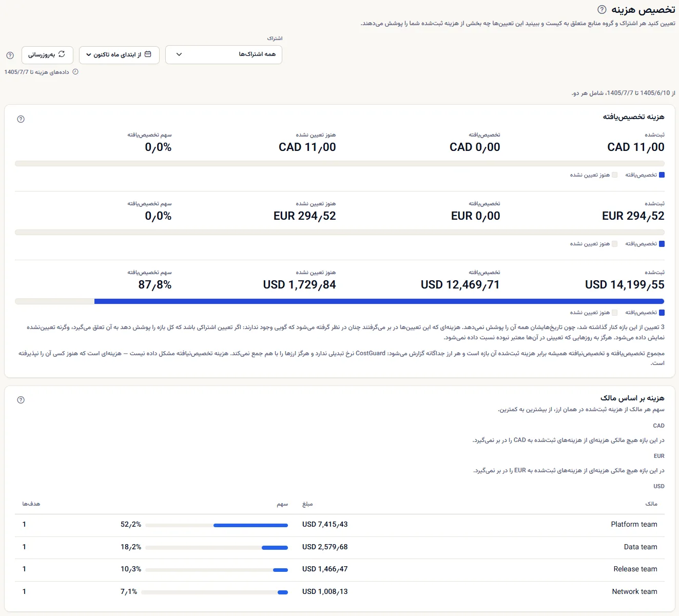Viewport: 679px width, 616px height.
Task: Click the هدف‌ها column header
Action: tap(31, 504)
